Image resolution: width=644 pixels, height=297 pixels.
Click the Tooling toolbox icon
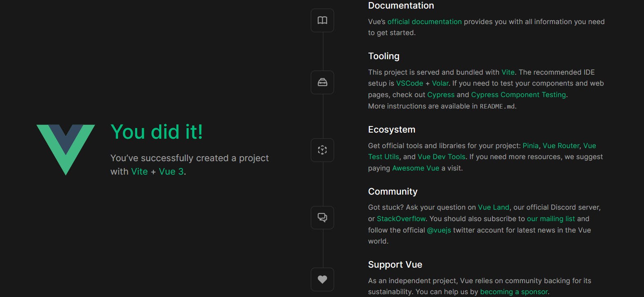(322, 82)
